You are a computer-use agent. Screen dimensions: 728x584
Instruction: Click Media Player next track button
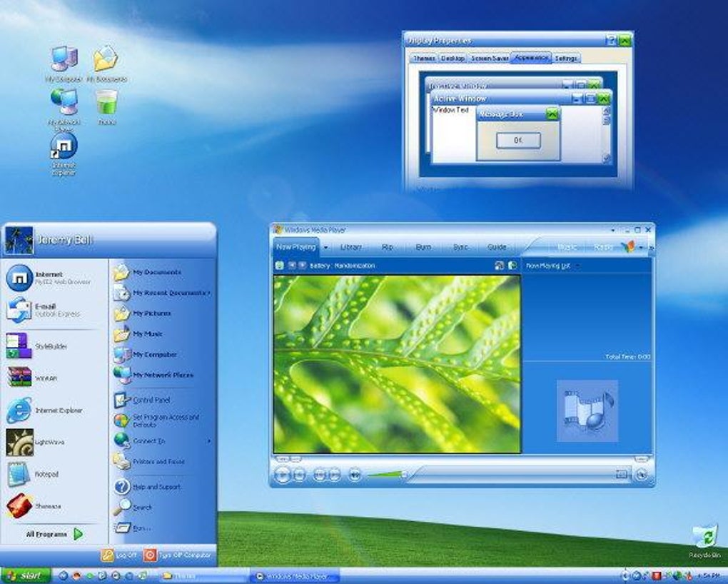tap(334, 475)
